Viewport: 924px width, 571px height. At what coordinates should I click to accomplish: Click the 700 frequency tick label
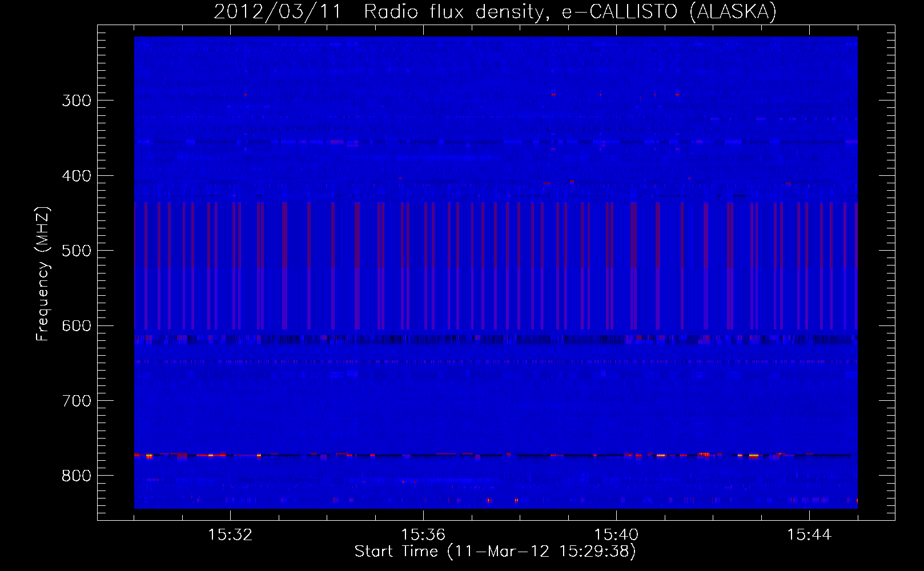(77, 401)
